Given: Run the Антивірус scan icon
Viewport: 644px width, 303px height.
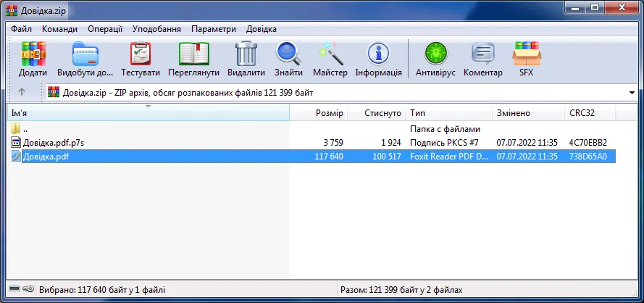Looking at the screenshot, I should [x=436, y=54].
